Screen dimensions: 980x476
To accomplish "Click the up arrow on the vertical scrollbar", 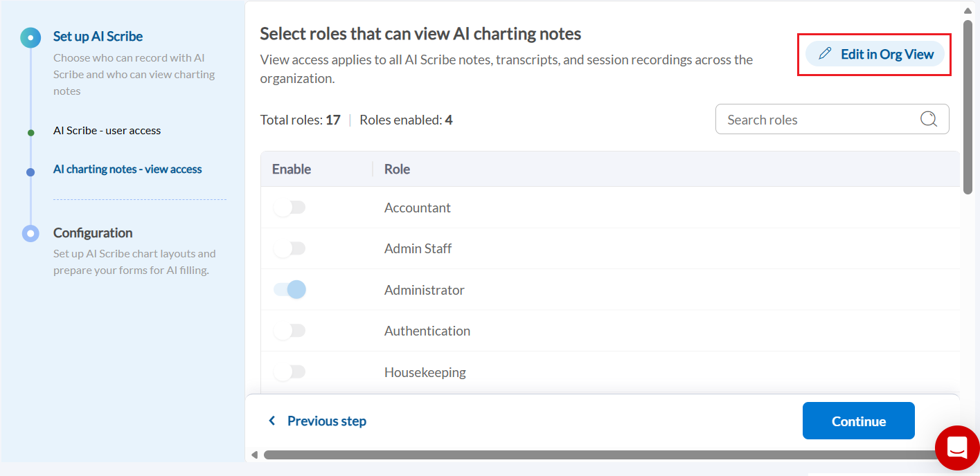I will [x=968, y=10].
